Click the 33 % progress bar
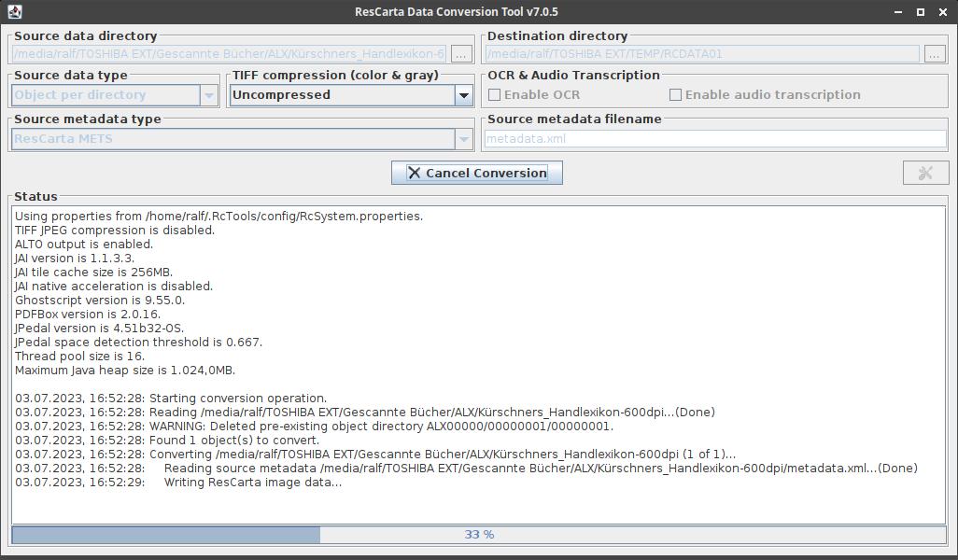This screenshot has height=560, width=958. [x=479, y=535]
